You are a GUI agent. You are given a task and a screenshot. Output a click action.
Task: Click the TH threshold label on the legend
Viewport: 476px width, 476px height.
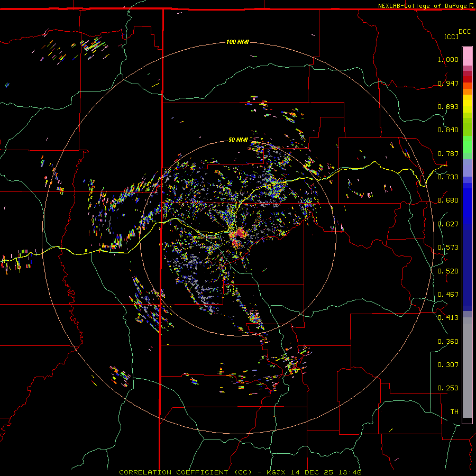(x=454, y=412)
